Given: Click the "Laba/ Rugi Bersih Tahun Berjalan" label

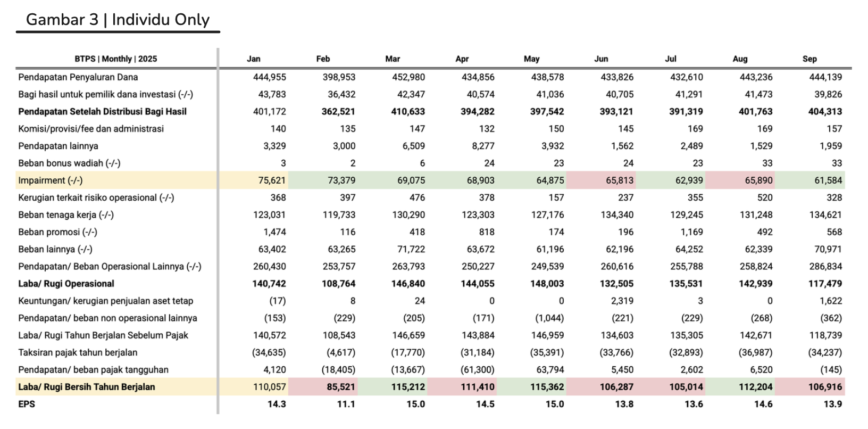Looking at the screenshot, I should click(86, 387).
